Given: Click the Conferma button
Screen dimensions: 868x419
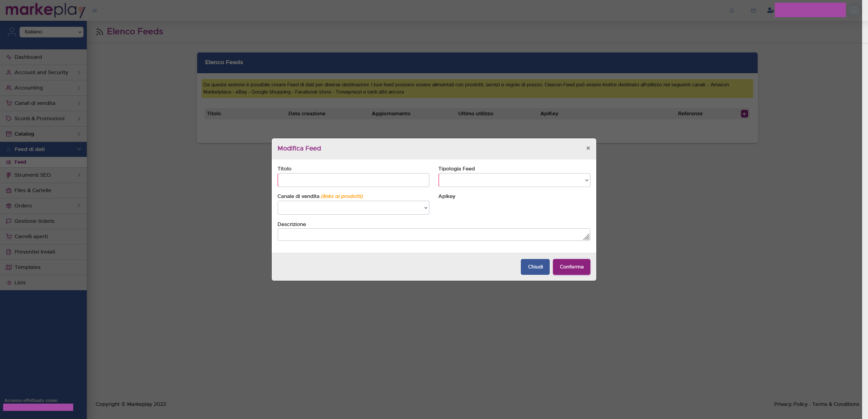Looking at the screenshot, I should 571,267.
